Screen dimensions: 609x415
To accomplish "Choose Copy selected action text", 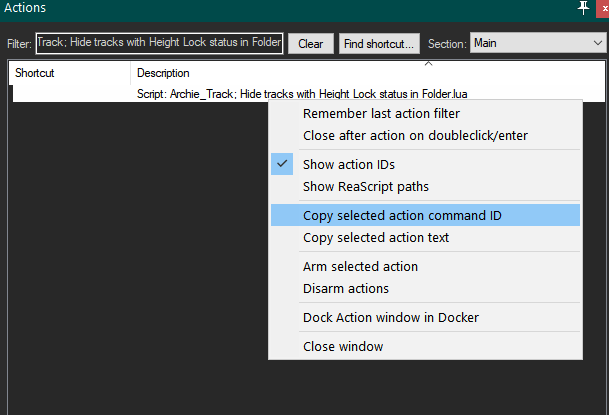I will [x=375, y=237].
